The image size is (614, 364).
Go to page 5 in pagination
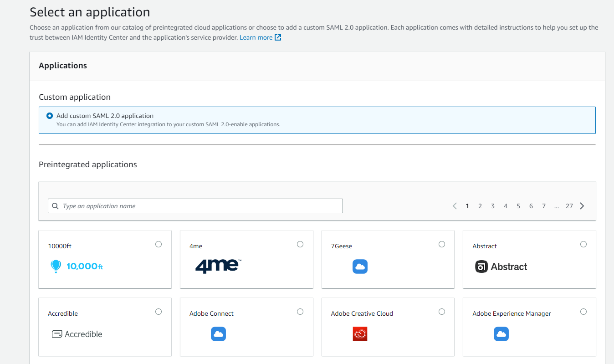point(518,206)
